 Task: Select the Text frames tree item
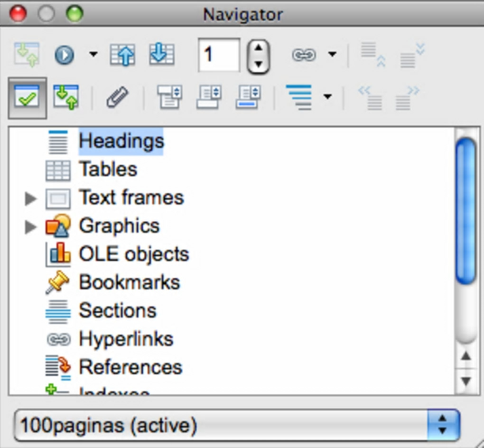coord(131,197)
